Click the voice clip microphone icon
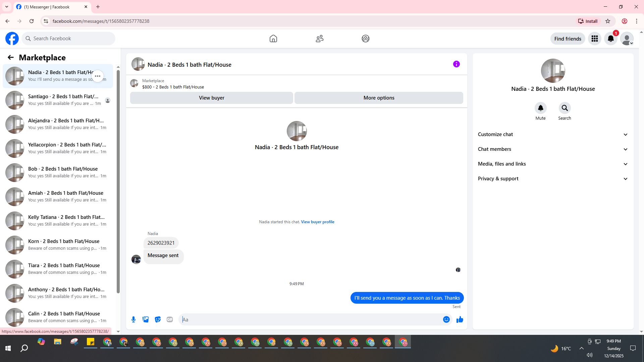 click(133, 319)
